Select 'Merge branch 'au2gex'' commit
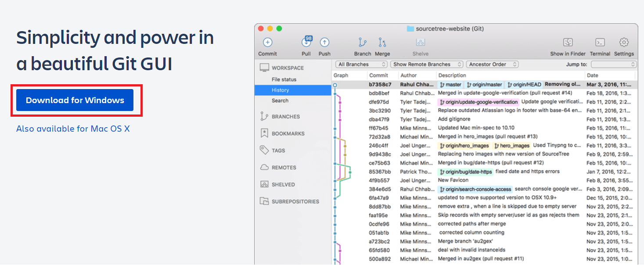 pos(466,241)
